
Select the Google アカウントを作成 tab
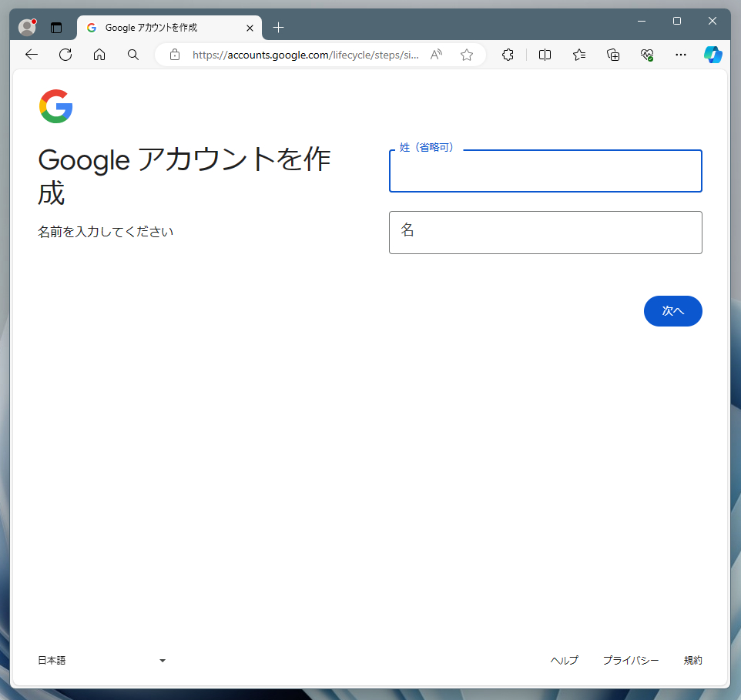click(169, 28)
